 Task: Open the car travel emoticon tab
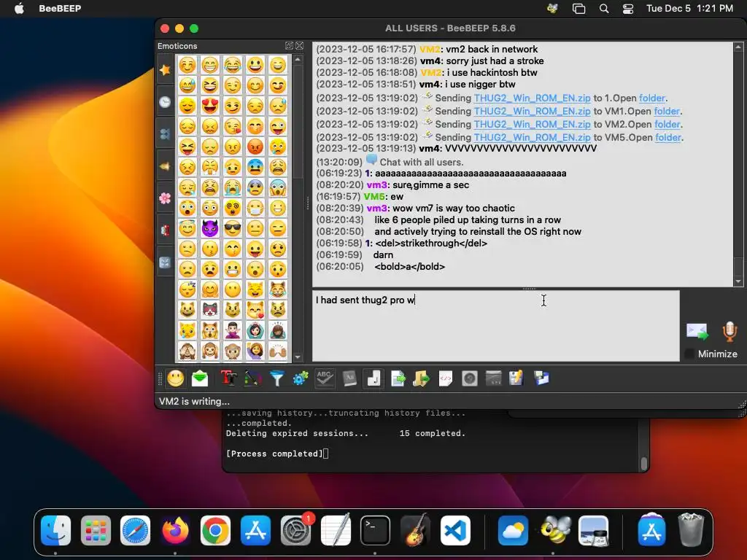(x=165, y=230)
